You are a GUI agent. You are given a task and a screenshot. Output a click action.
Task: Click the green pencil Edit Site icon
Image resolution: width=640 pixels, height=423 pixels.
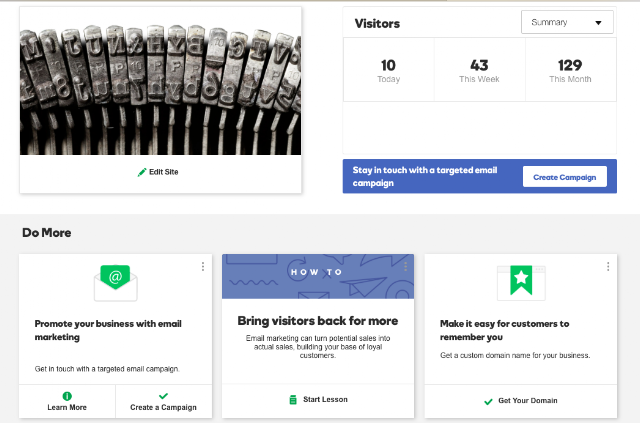click(142, 172)
